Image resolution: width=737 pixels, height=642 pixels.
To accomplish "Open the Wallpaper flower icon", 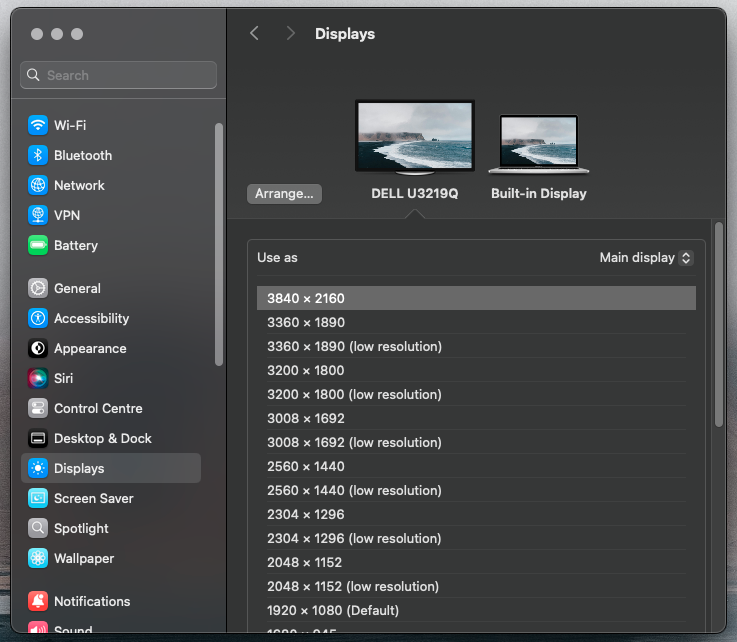I will point(38,558).
